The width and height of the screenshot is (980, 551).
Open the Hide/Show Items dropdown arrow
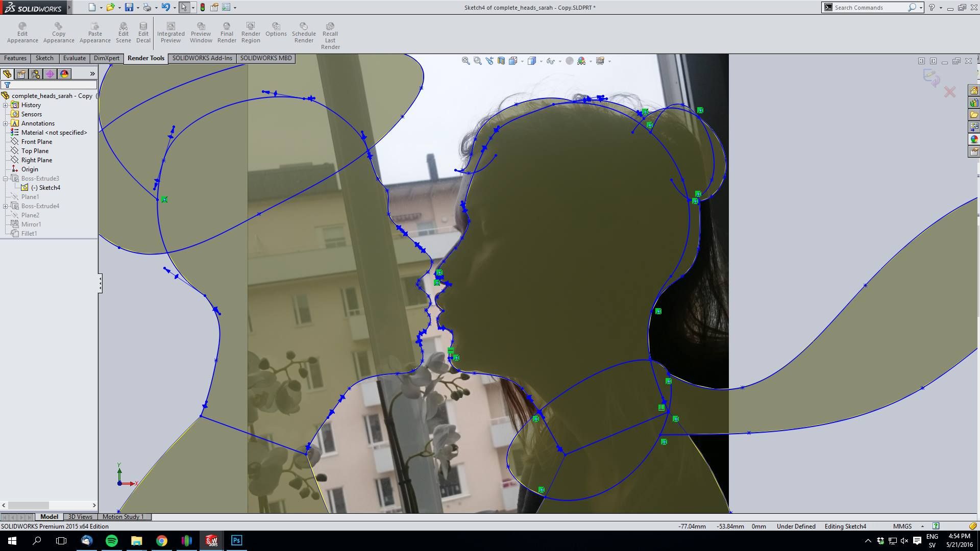point(560,61)
